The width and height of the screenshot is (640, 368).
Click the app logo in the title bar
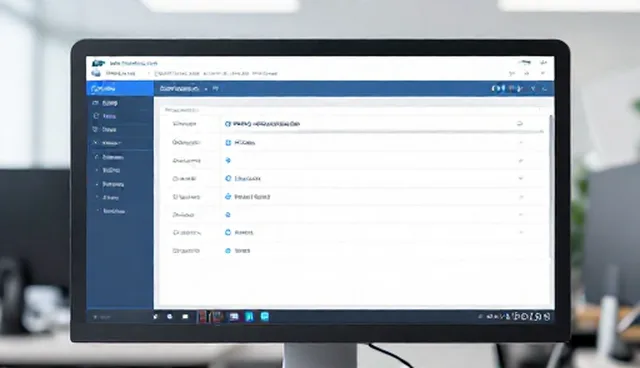point(98,63)
